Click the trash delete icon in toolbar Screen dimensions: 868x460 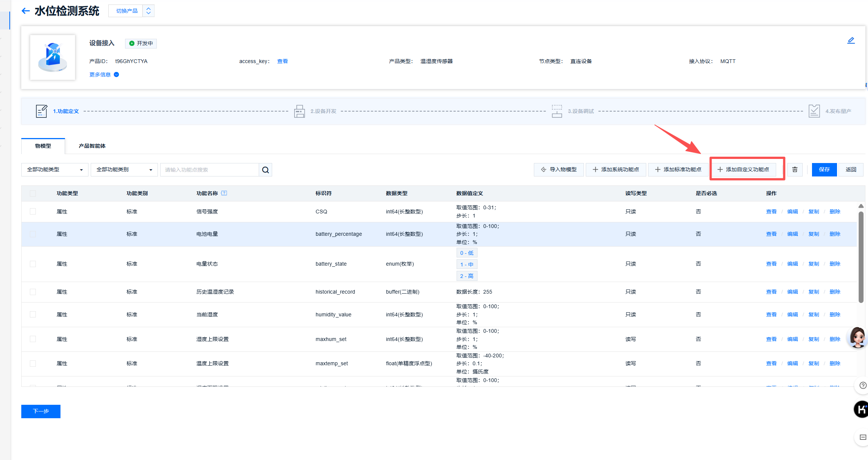tap(795, 169)
